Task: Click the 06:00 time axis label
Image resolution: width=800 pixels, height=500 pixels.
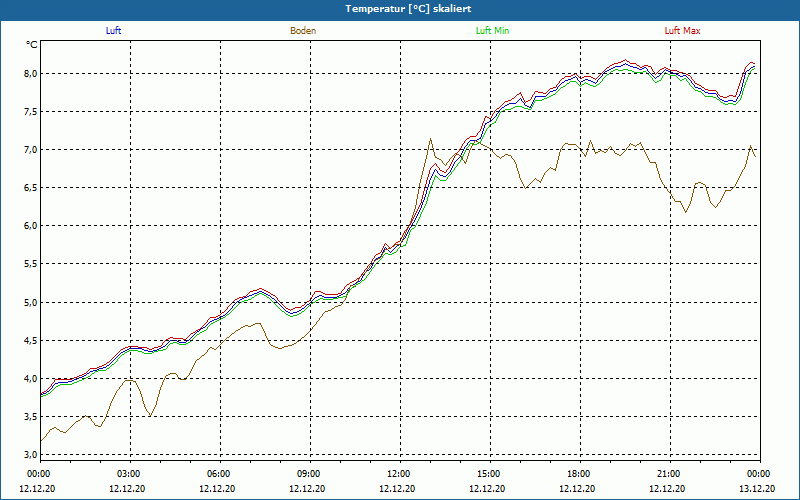Action: [x=219, y=474]
